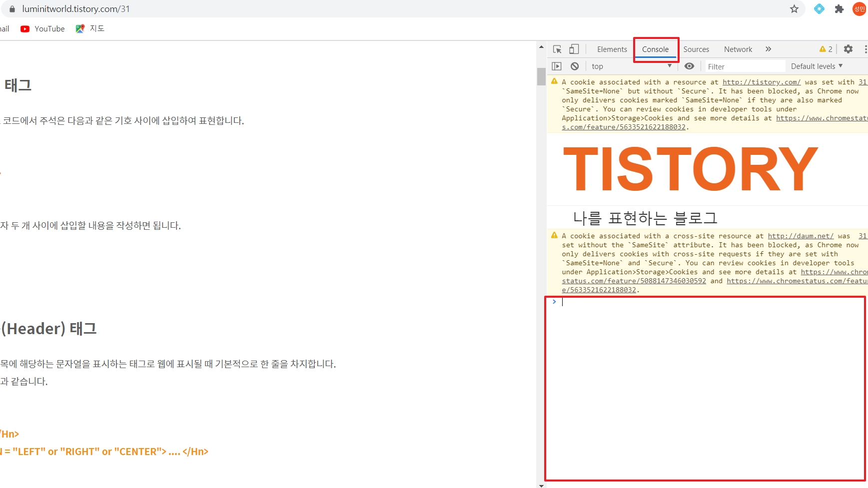Open DevTools settings gear

click(x=848, y=49)
